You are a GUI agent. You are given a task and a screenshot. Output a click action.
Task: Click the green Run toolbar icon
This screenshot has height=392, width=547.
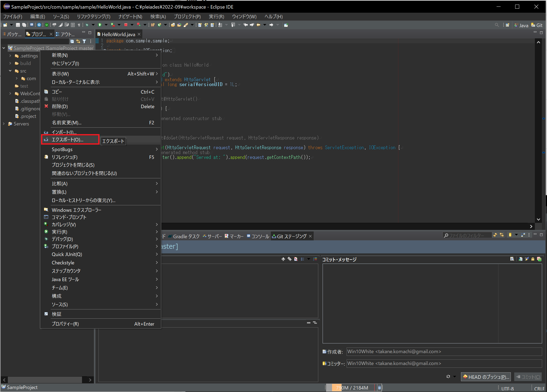tap(100, 25)
